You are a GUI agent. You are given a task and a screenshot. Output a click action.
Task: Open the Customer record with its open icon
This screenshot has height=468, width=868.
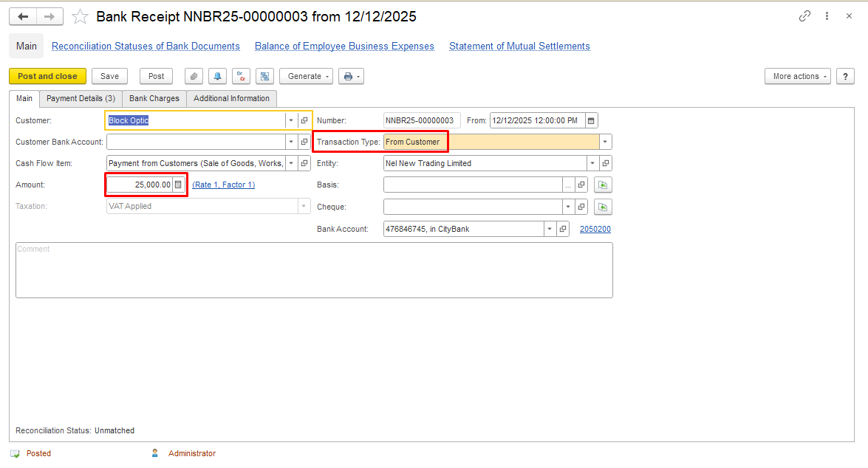point(304,120)
